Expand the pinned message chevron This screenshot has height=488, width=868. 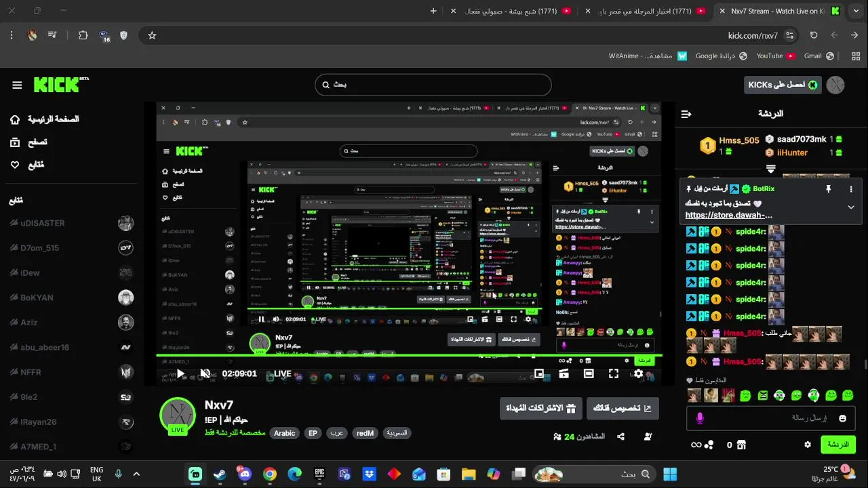pos(851,207)
